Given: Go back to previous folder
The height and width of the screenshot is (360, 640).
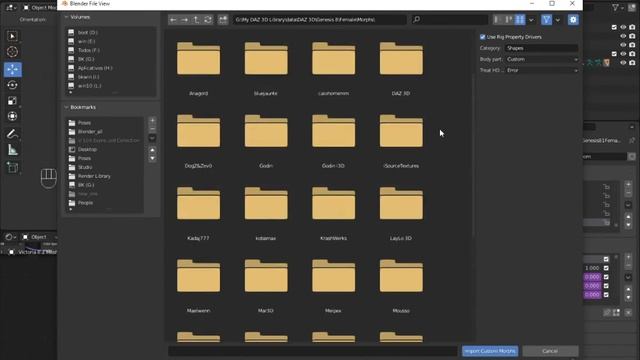Looking at the screenshot, I should pyautogui.click(x=173, y=20).
